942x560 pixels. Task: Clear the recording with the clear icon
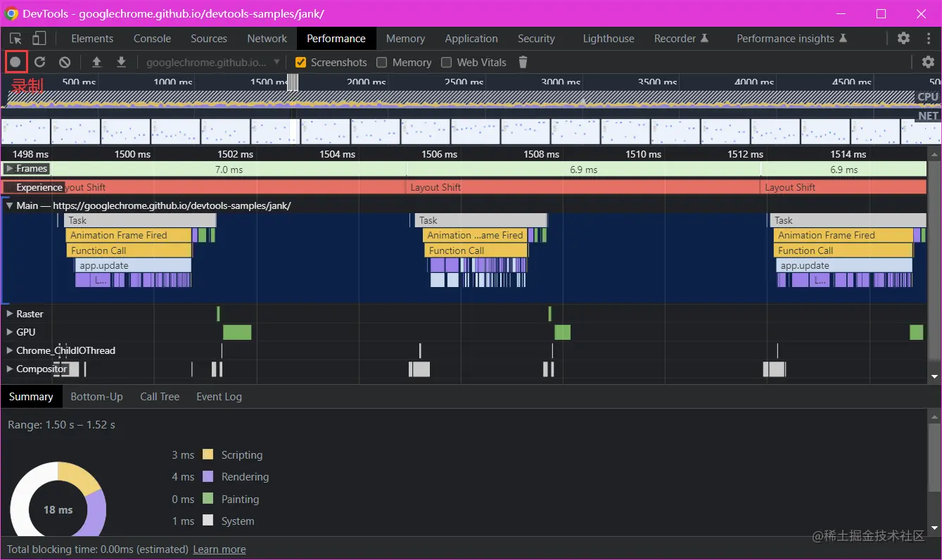pyautogui.click(x=65, y=62)
